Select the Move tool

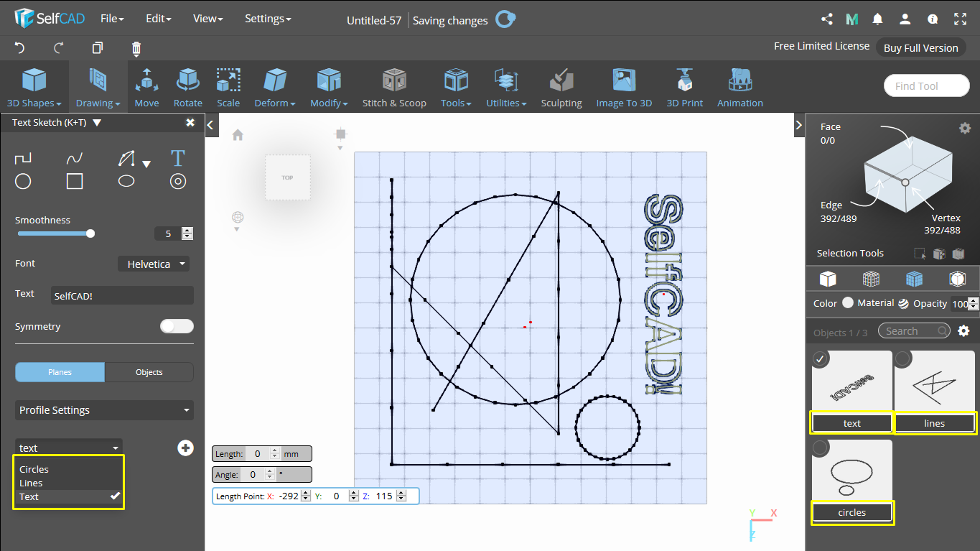click(146, 88)
